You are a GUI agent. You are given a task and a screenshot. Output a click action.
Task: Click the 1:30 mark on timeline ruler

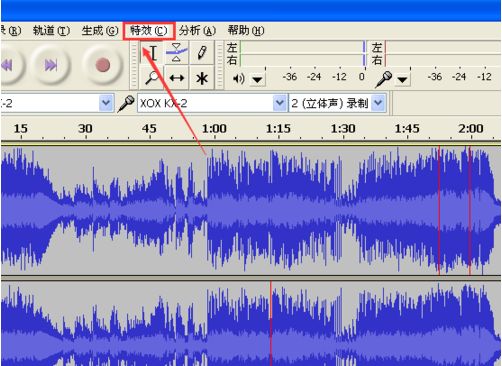[343, 129]
